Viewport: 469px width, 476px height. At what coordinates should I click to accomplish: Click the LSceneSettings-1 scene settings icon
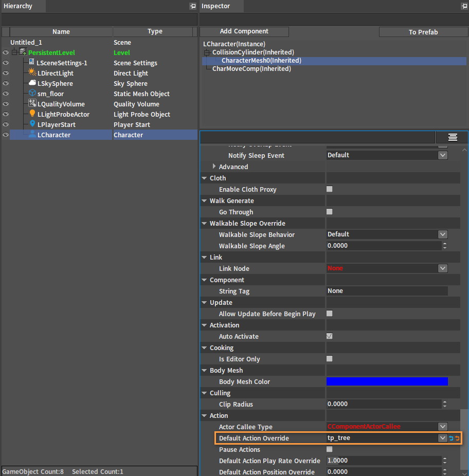point(31,62)
